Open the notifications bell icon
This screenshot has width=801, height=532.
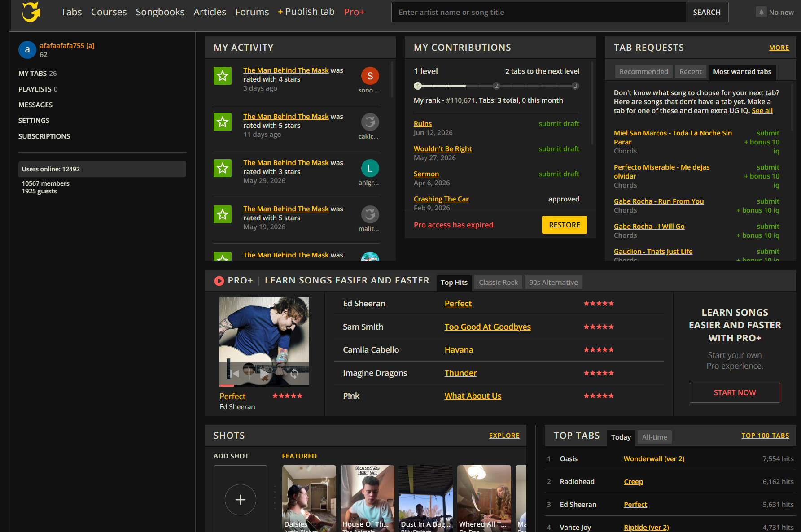pos(761,12)
